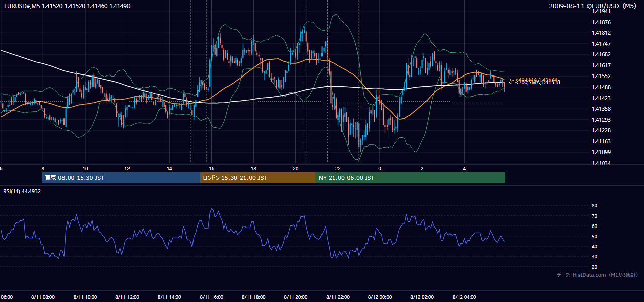The image size is (644, 302).
Task: Click RSI scale label 40
Action: pos(594,246)
